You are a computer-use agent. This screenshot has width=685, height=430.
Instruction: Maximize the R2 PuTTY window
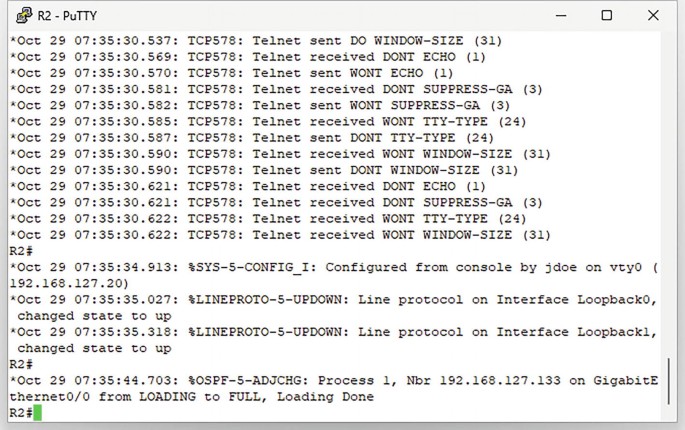[606, 16]
